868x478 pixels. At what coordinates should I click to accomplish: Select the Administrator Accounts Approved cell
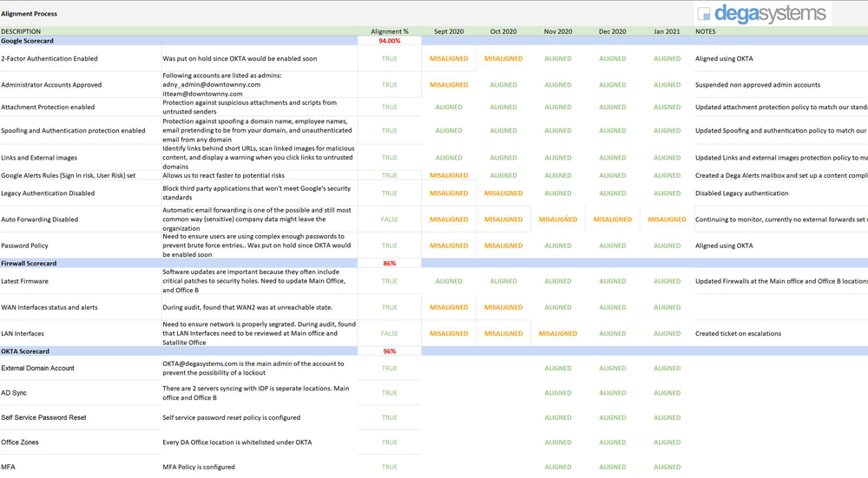[80, 85]
